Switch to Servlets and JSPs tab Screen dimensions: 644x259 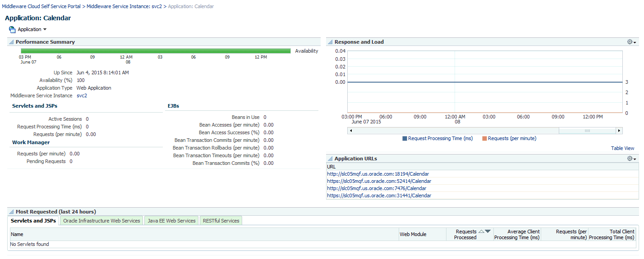point(33,221)
